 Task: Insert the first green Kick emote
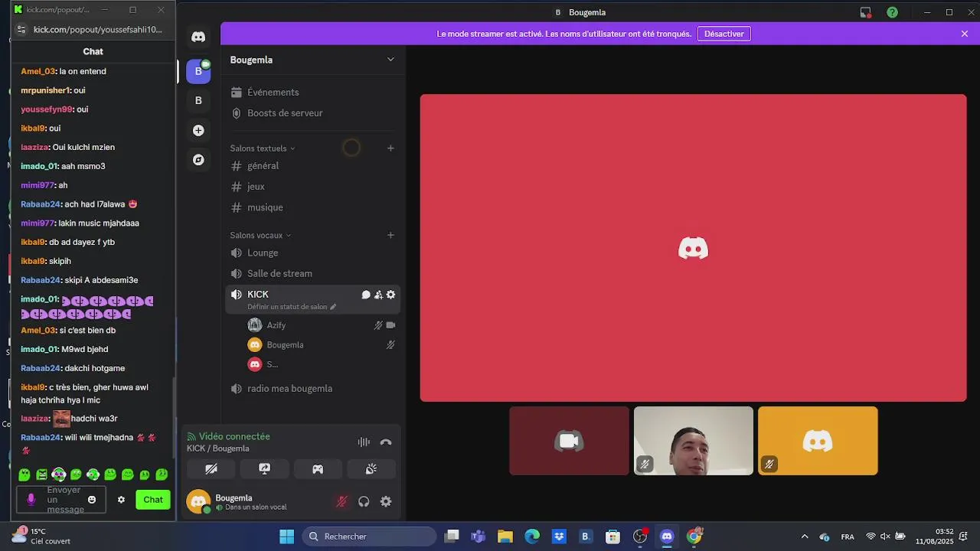click(x=24, y=475)
